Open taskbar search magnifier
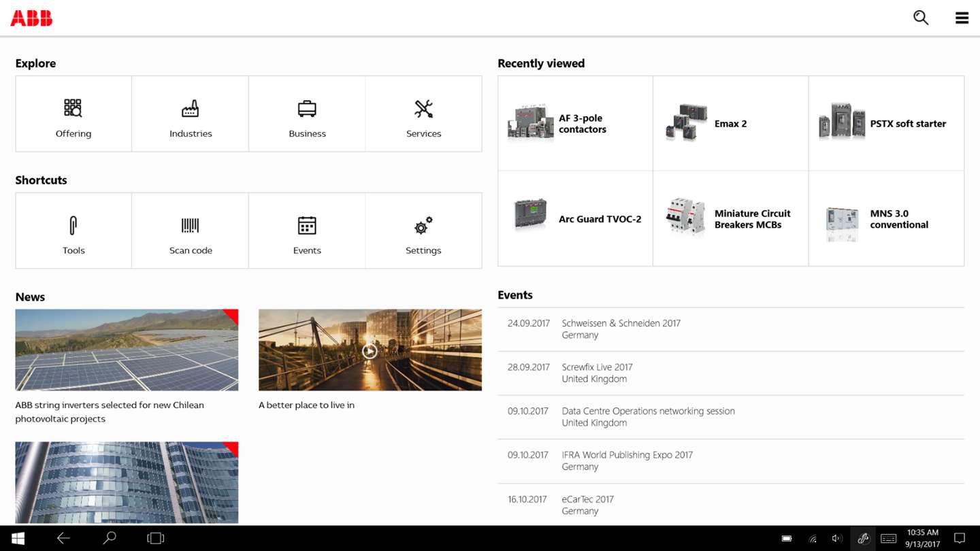 pos(109,538)
